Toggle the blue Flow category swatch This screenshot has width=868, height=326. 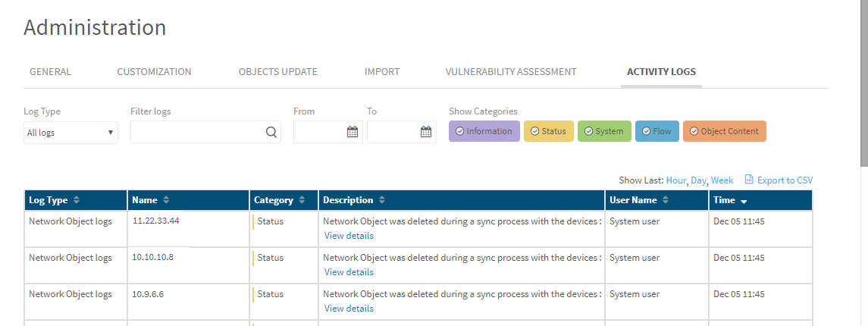(656, 131)
